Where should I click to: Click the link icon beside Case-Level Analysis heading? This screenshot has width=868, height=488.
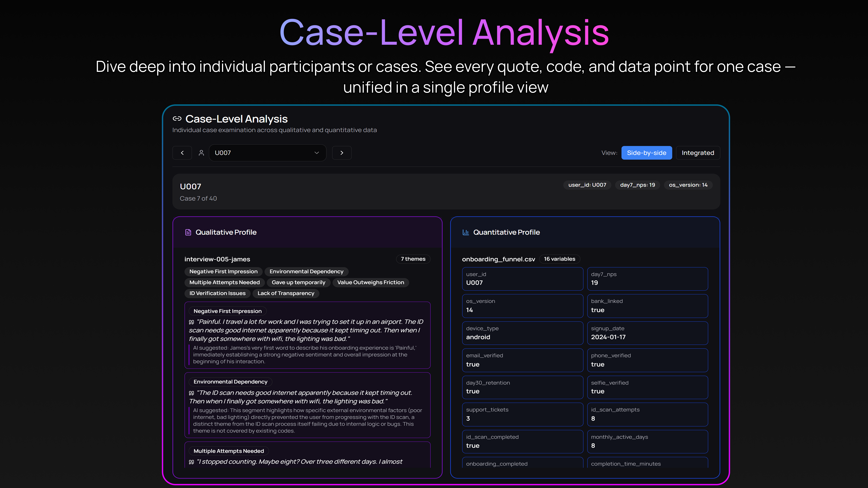tap(177, 119)
